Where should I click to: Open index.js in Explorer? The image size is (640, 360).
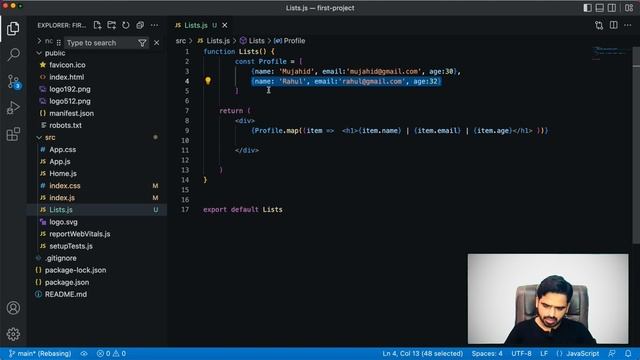62,198
